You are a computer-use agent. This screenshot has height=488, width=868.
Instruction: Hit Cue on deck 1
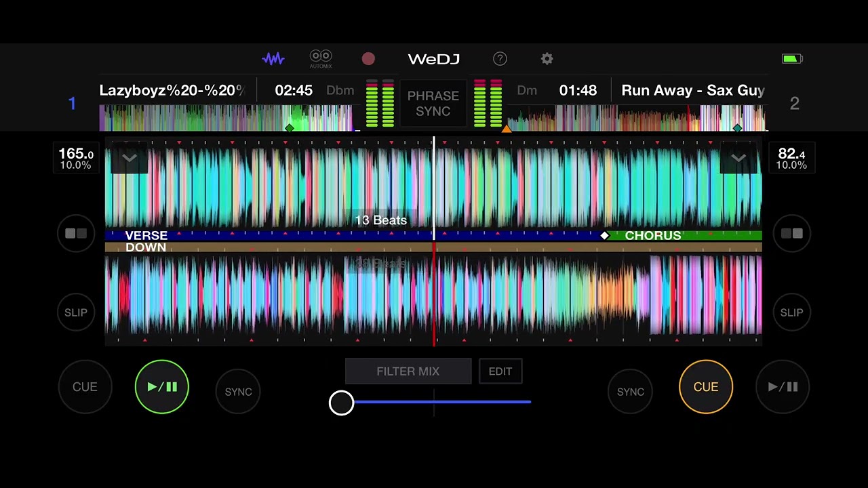(85, 387)
